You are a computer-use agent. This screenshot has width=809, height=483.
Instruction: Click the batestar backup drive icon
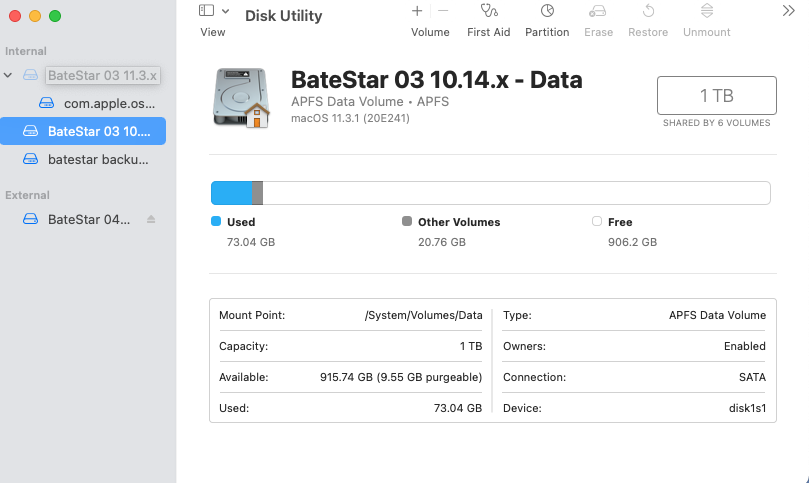[30, 159]
